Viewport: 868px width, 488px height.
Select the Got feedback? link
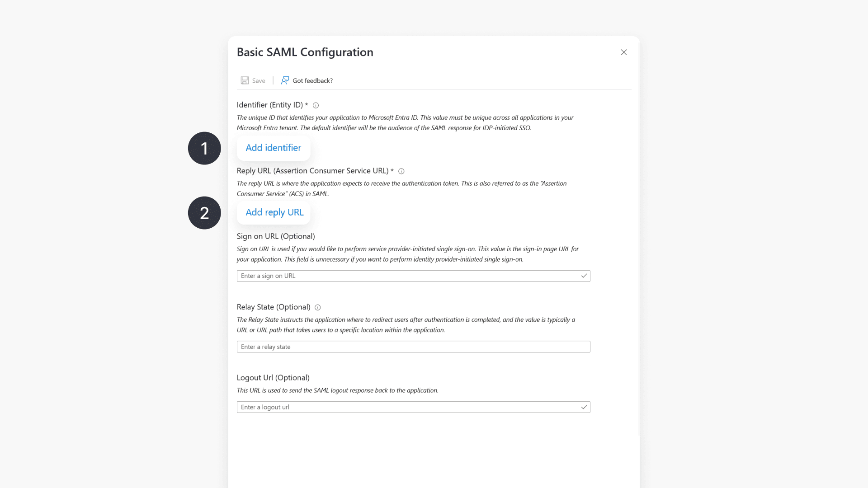click(312, 80)
